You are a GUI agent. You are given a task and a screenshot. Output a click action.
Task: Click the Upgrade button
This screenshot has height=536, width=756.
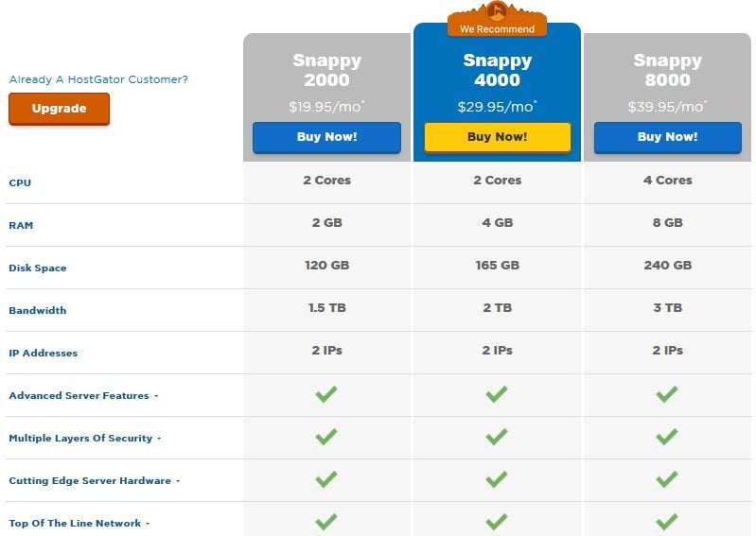59,109
